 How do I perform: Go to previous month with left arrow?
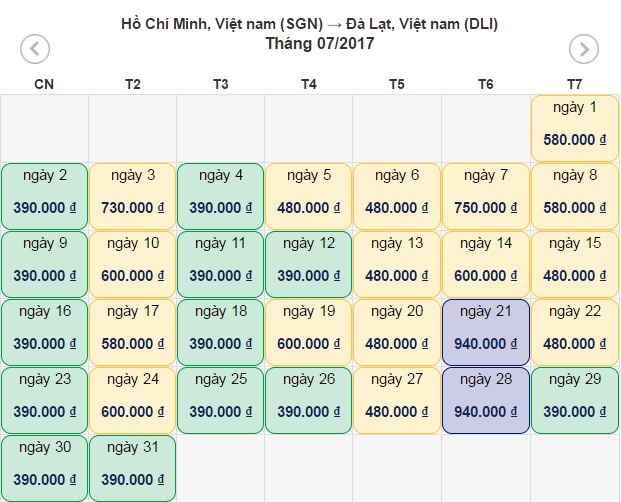[x=35, y=49]
